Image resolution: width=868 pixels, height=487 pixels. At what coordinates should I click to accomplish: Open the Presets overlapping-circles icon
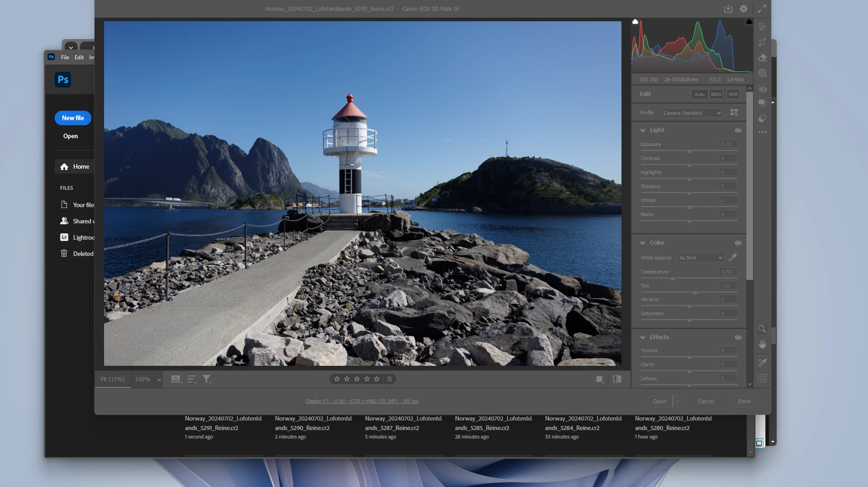point(762,118)
